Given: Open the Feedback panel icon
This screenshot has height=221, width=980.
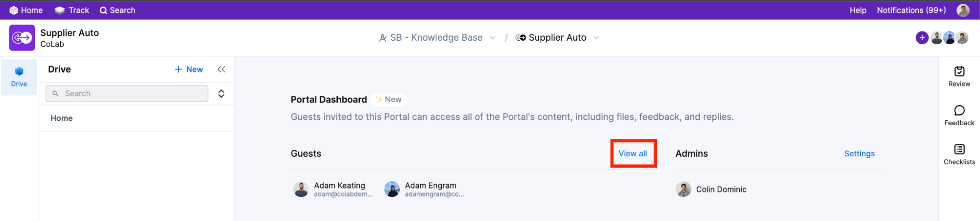Looking at the screenshot, I should point(959,111).
